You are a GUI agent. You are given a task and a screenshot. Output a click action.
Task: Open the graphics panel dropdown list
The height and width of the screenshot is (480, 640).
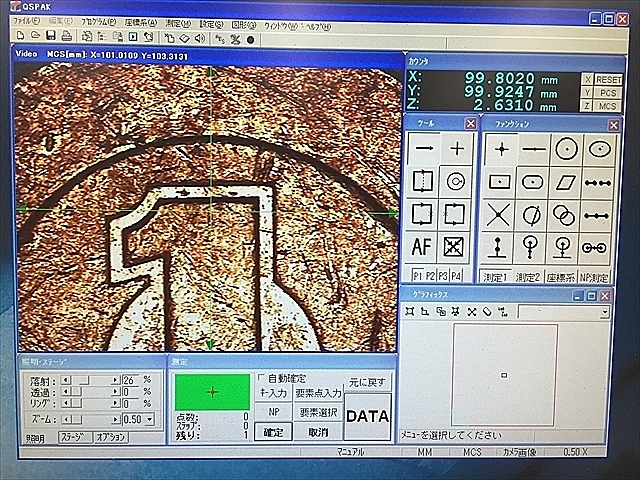click(604, 313)
